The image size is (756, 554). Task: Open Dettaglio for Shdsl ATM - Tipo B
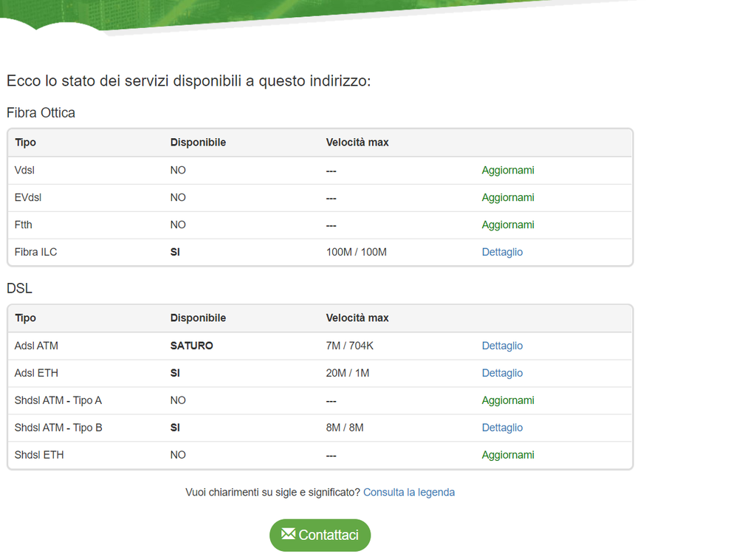tap(502, 428)
